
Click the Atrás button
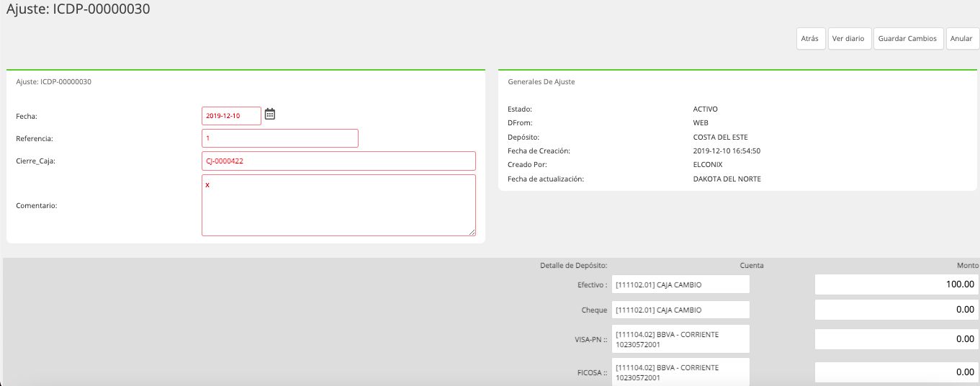pyautogui.click(x=811, y=39)
